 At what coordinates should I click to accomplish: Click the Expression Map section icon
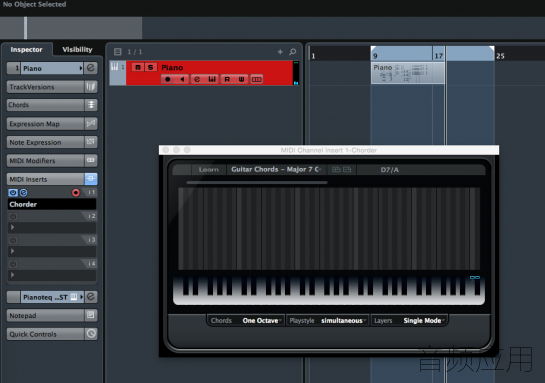point(91,123)
